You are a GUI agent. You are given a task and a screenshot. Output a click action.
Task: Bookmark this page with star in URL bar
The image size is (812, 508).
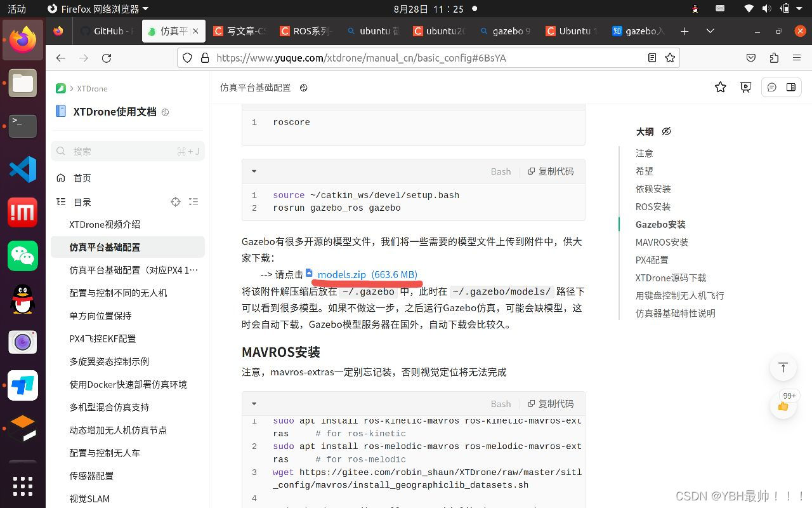[670, 58]
